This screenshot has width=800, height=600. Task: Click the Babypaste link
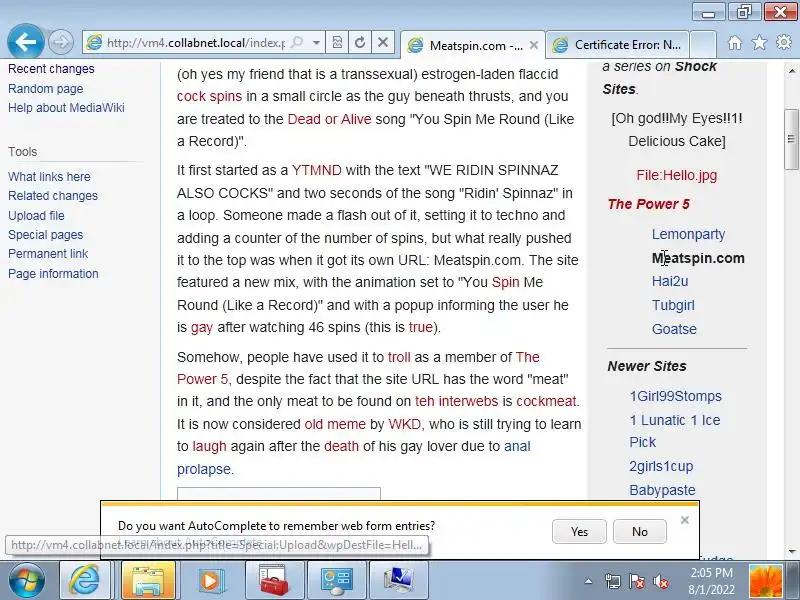(x=662, y=490)
